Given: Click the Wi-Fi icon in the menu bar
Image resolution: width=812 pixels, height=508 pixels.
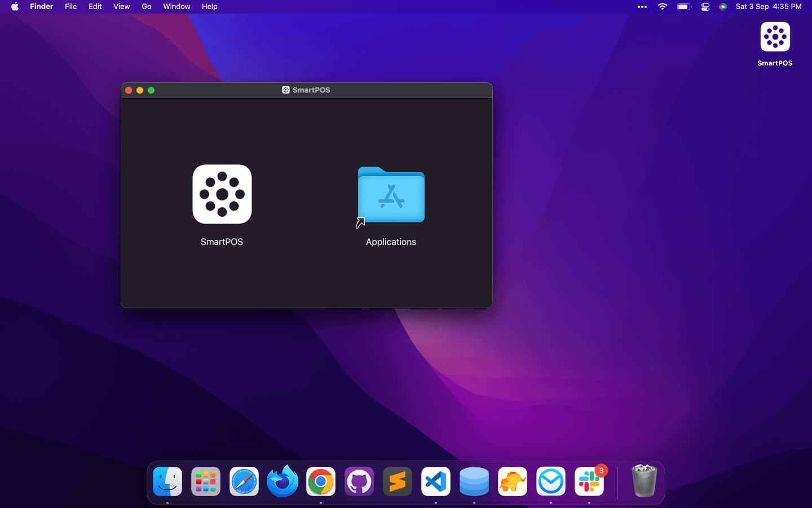Looking at the screenshot, I should pos(662,7).
